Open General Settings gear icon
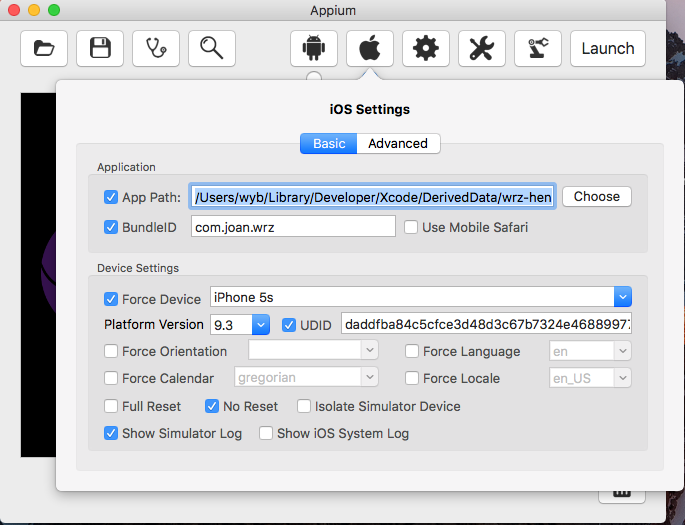This screenshot has height=525, width=685. (426, 48)
